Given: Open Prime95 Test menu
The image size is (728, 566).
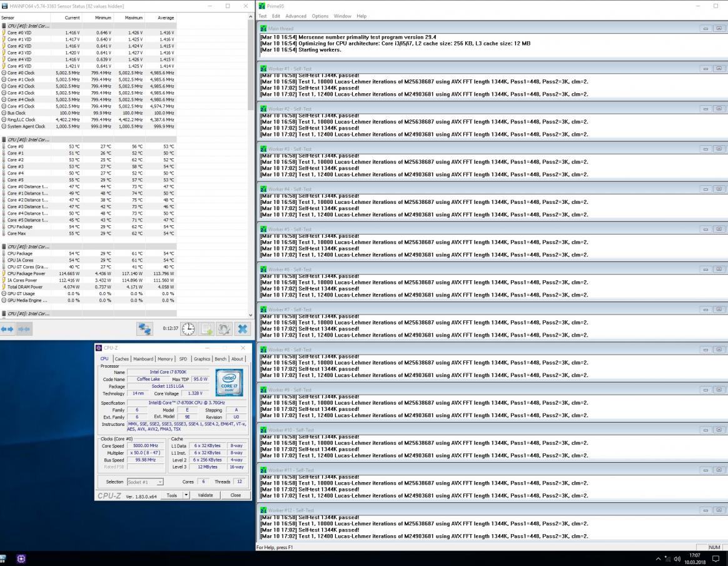Looking at the screenshot, I should [262, 16].
